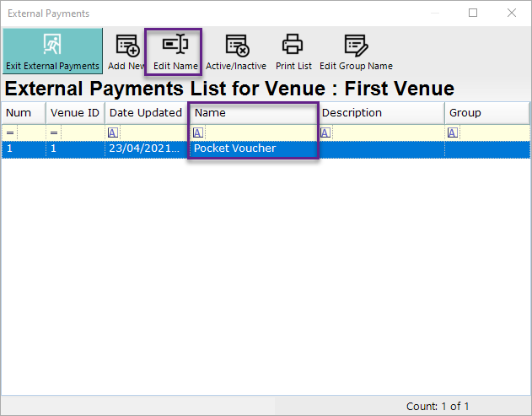Screen dimensions: 532x416
Task: Open Date Updated filter operator icon
Action: pos(113,132)
